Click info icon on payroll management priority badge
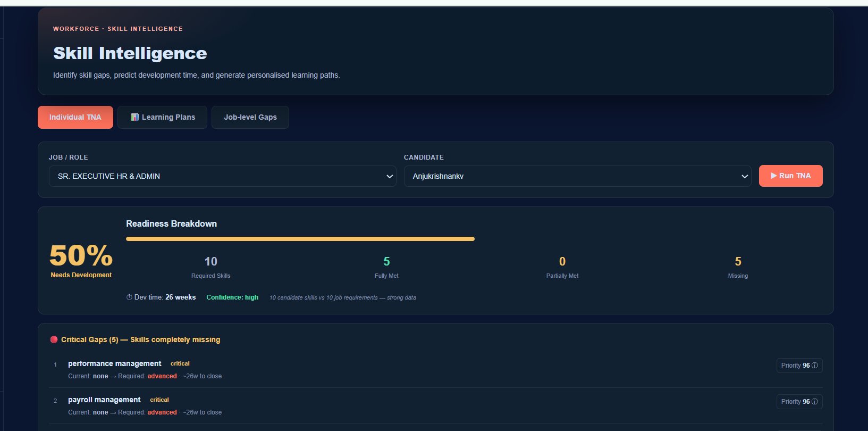 point(815,402)
